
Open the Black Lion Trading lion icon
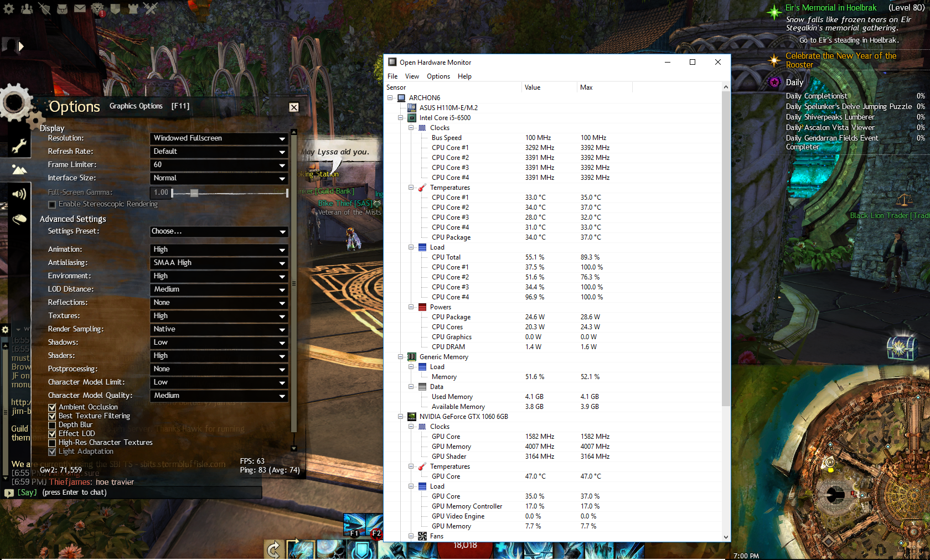click(x=97, y=9)
